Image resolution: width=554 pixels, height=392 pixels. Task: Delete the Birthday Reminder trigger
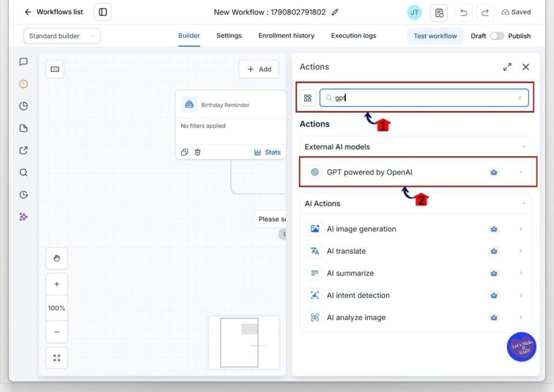tap(197, 152)
